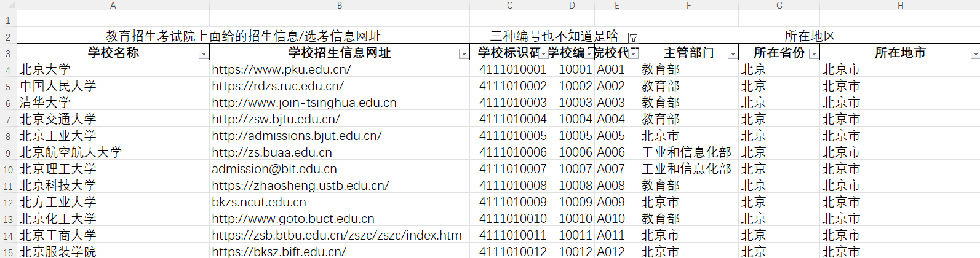Image resolution: width=980 pixels, height=258 pixels.
Task: Click the cell 北京工业大学
Action: point(113,136)
